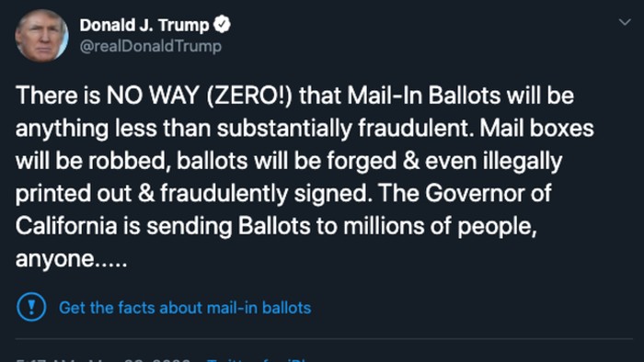Click the @realDonaldTrump handle

(151, 46)
